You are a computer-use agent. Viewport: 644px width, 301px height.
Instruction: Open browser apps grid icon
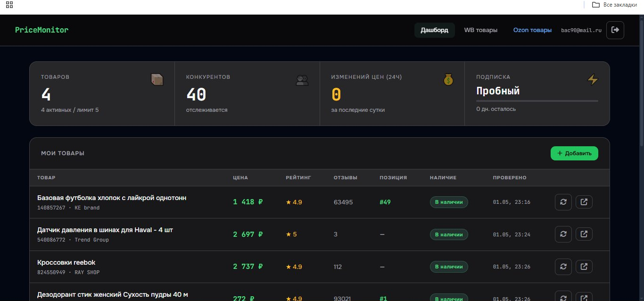(x=9, y=5)
